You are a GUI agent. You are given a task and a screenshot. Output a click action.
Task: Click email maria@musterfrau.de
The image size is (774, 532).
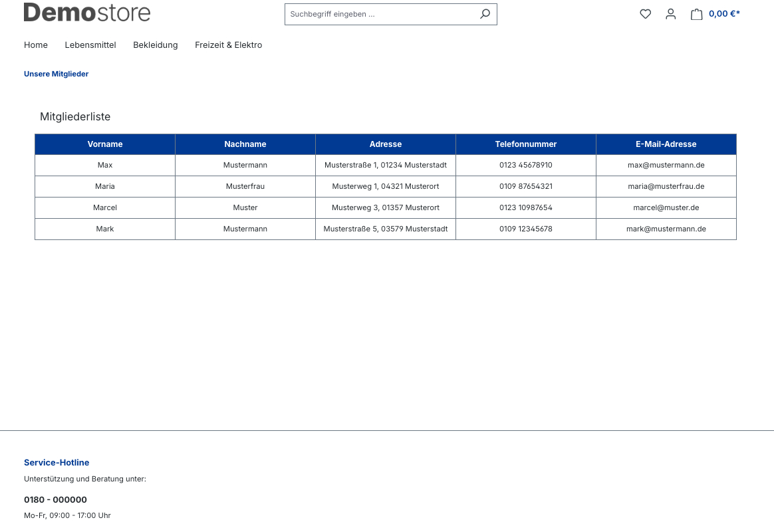666,186
